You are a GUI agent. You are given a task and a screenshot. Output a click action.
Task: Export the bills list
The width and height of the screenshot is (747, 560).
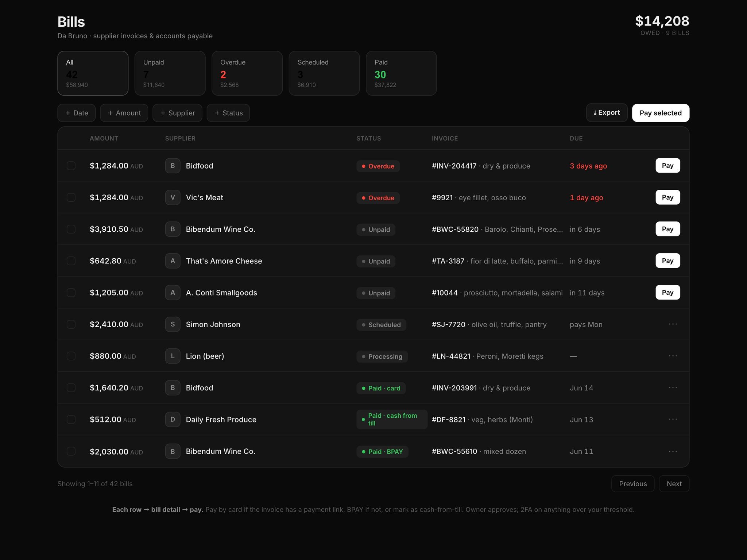click(607, 113)
